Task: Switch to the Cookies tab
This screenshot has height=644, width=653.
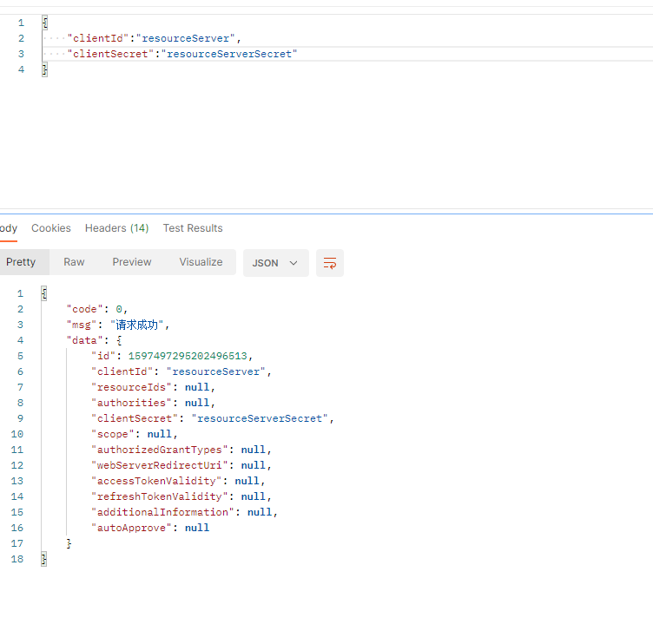Action: [51, 228]
